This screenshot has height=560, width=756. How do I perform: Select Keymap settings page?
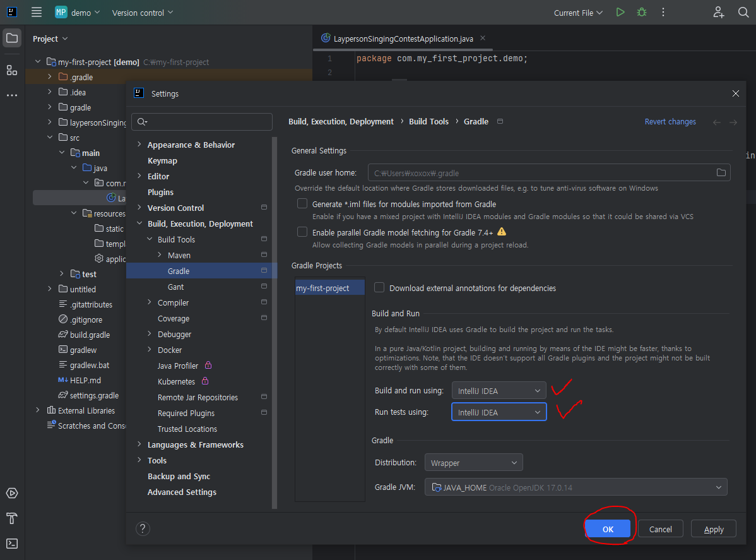click(162, 160)
